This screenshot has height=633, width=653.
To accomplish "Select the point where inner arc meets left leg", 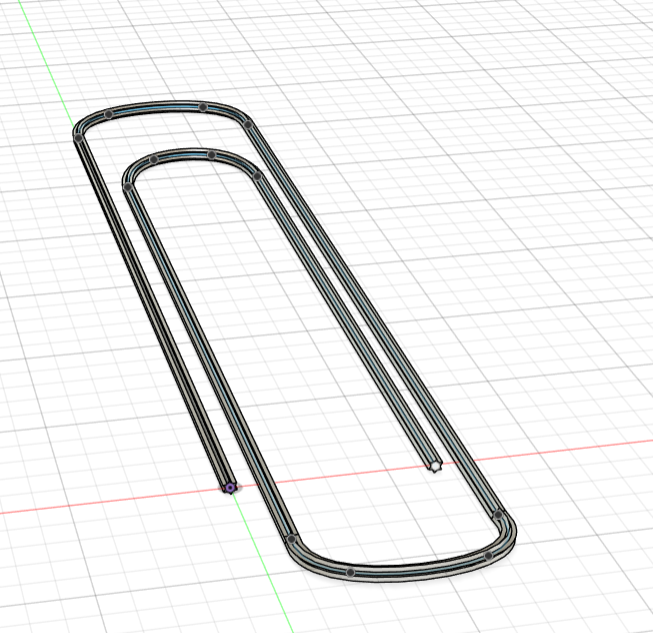I will click(x=128, y=186).
